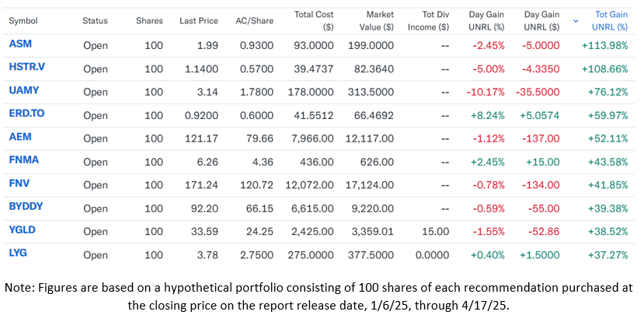
Task: Click the UAMY ticker symbol
Action: point(22,91)
